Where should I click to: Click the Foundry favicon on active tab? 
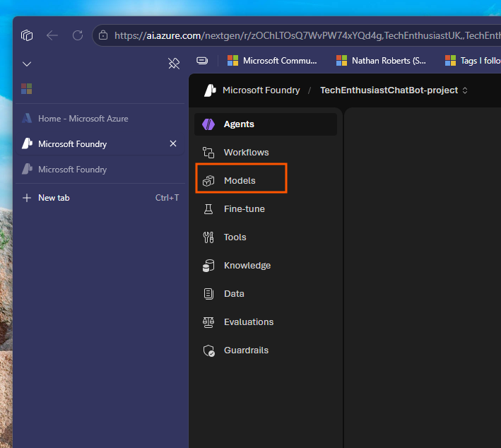27,143
